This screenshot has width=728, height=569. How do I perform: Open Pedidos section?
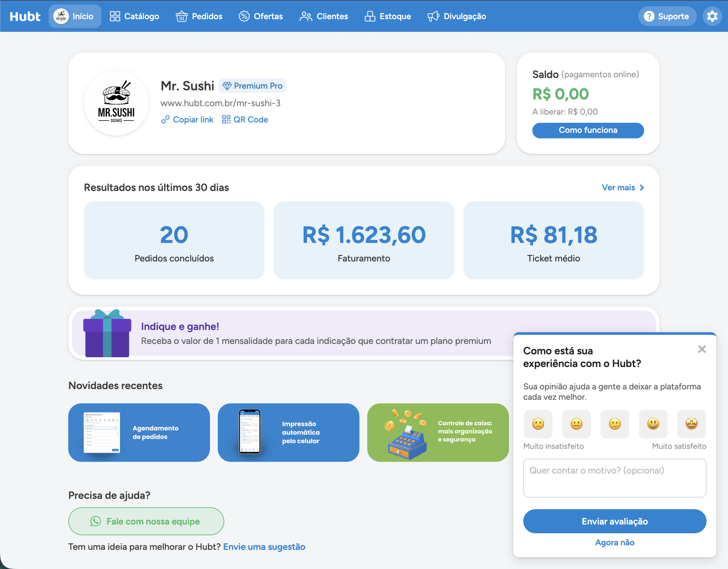[x=199, y=16]
